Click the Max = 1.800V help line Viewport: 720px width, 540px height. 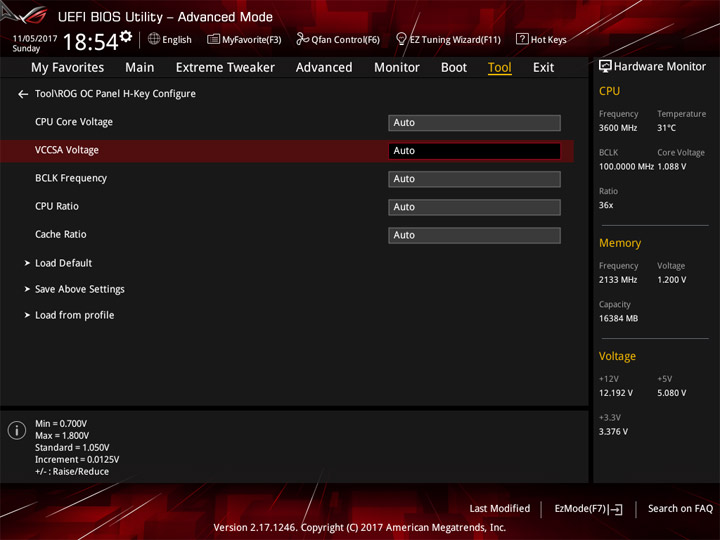[x=62, y=436]
